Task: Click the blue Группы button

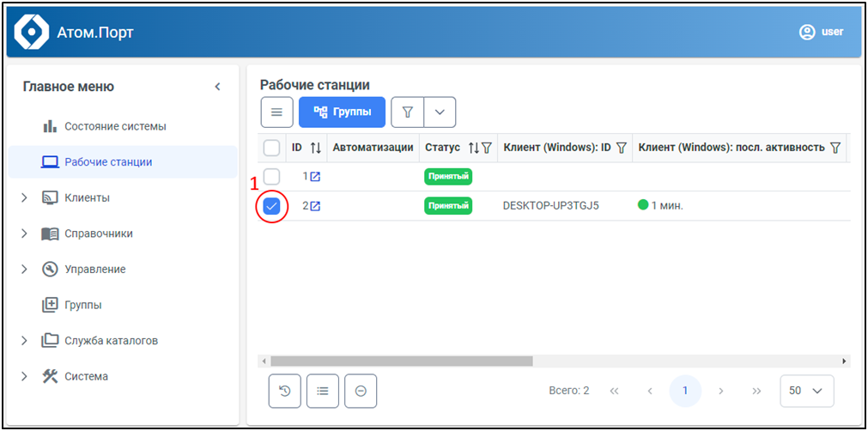Action: tap(342, 112)
